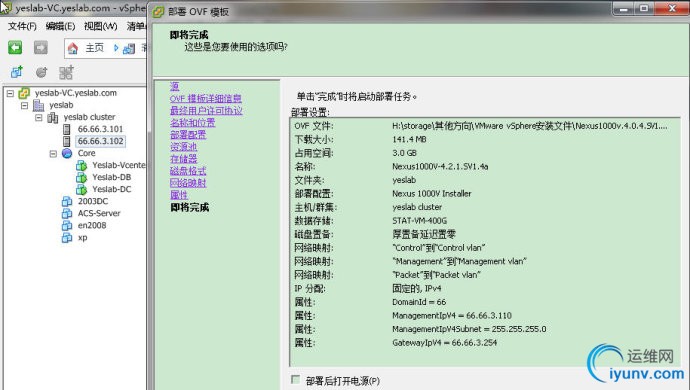Screen dimensions: 690x390
Task: Click the host icon beside 66.66.3.102
Action: tap(66, 141)
